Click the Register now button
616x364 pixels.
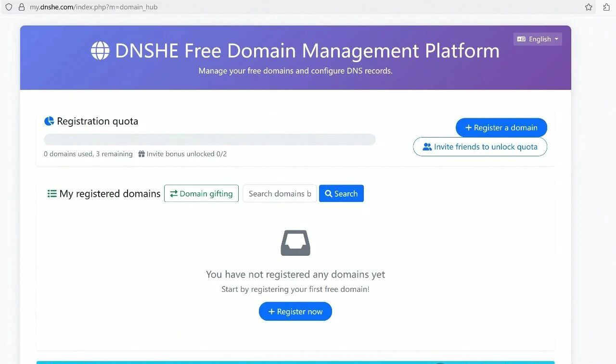tap(295, 312)
